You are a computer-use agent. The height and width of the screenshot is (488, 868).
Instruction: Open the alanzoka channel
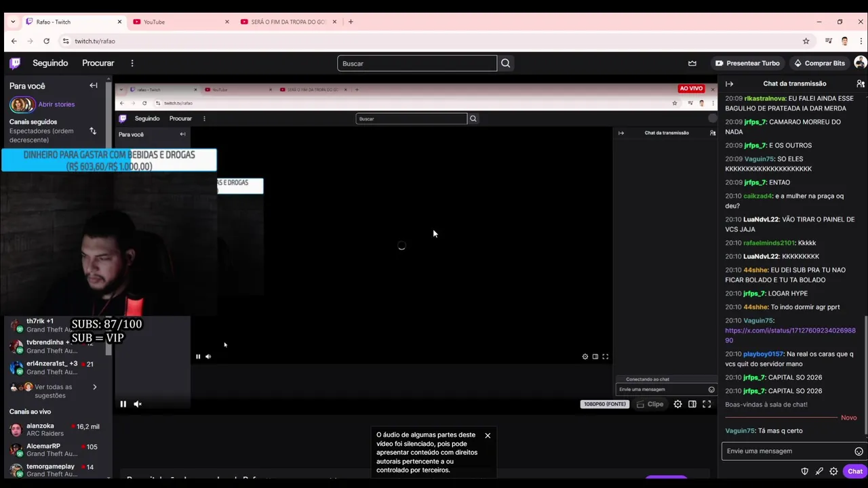pyautogui.click(x=54, y=430)
